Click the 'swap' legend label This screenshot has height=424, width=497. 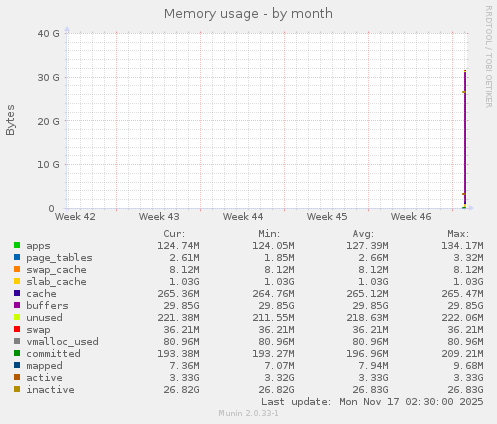point(38,330)
